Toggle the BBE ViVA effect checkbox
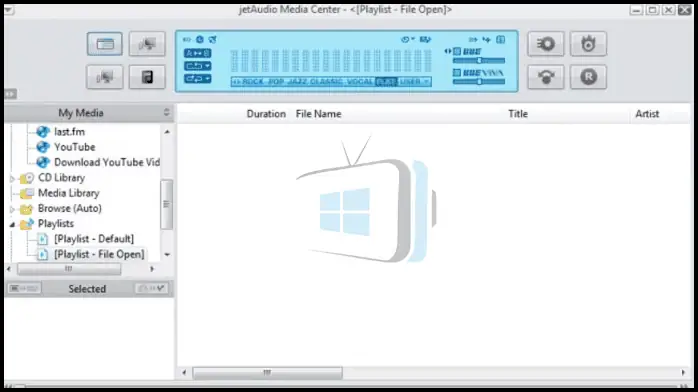 (457, 73)
